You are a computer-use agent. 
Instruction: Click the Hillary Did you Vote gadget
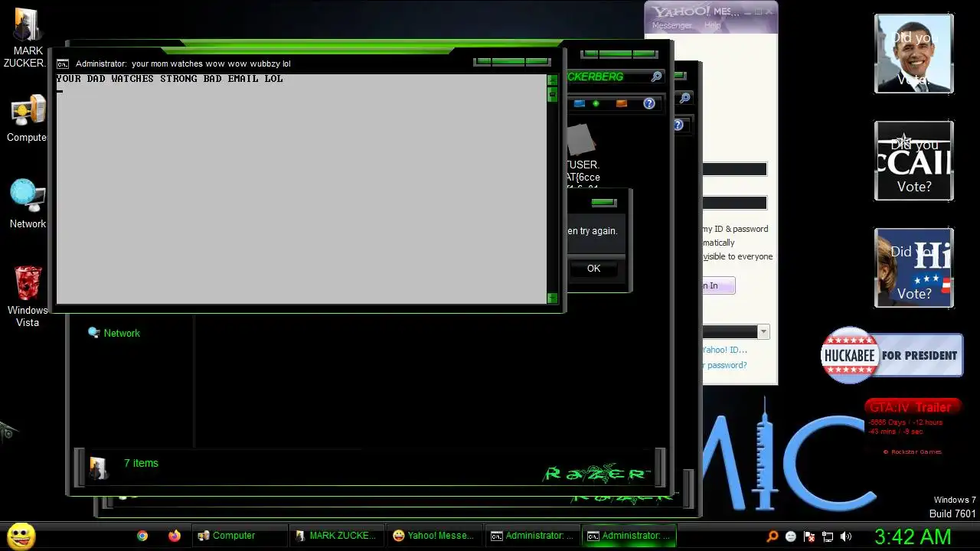(x=914, y=268)
